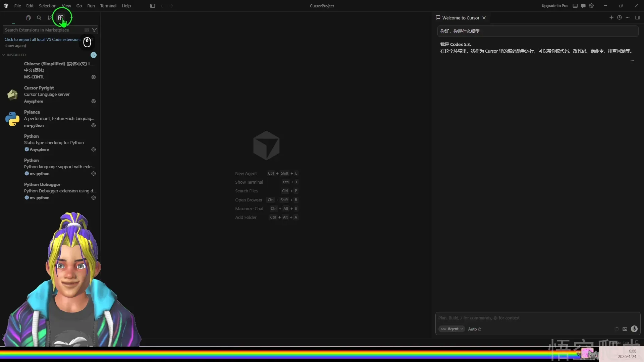The width and height of the screenshot is (644, 362).
Task: Show chat history clock icon
Action: (620, 18)
